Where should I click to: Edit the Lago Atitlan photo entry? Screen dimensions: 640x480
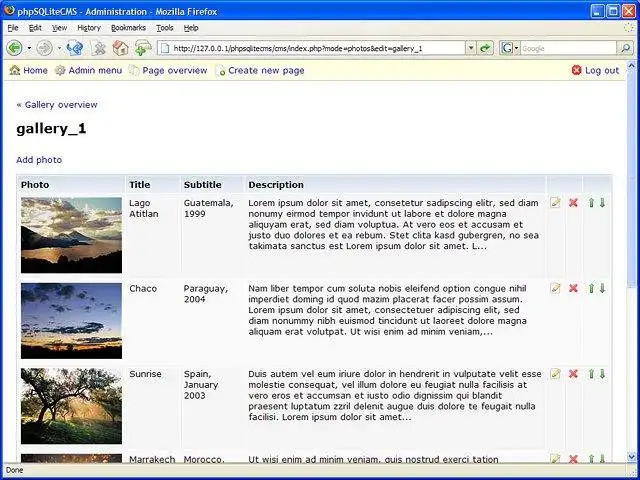555,202
